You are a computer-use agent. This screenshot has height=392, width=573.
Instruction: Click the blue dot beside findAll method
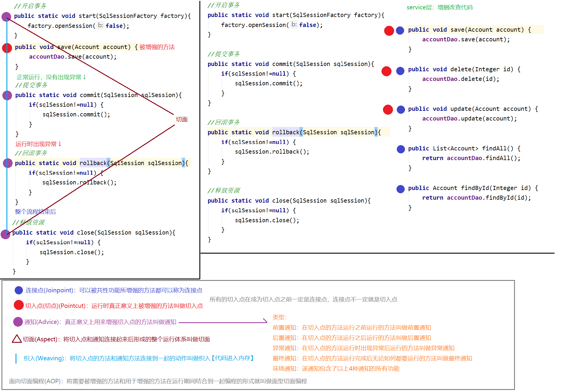click(x=401, y=149)
